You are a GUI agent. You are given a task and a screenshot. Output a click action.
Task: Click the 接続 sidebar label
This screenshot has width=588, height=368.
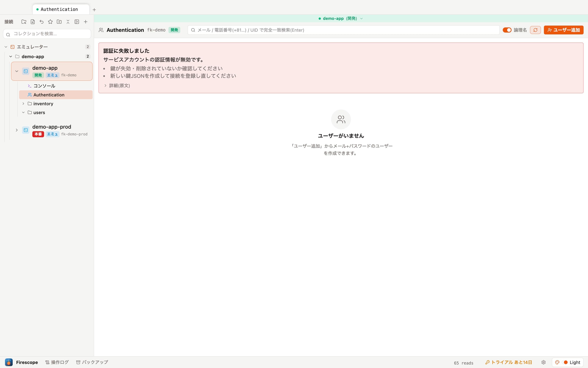[x=9, y=22]
